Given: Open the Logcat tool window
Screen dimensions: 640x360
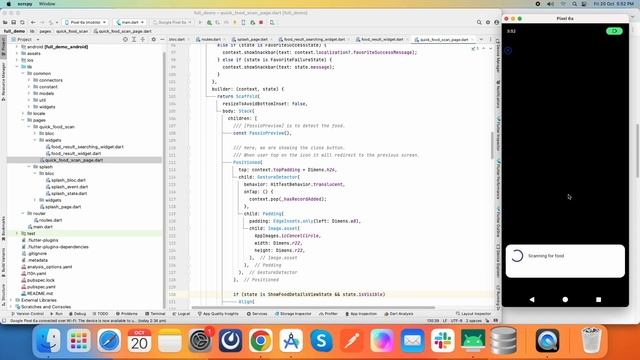Looking at the screenshot, I should point(181,314).
